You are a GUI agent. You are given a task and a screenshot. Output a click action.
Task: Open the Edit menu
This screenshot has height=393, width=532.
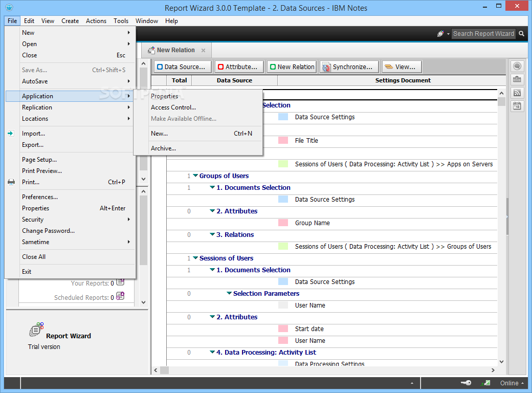pos(29,20)
